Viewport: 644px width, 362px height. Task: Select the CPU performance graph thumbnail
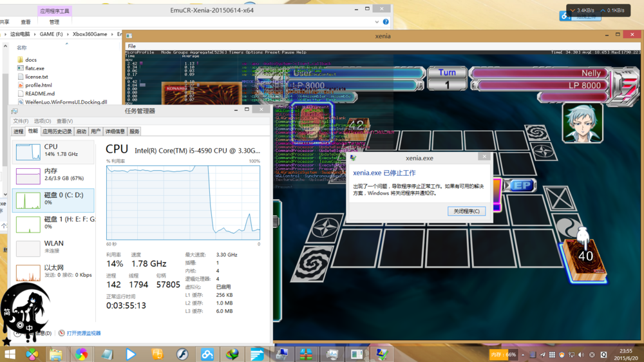(28, 151)
